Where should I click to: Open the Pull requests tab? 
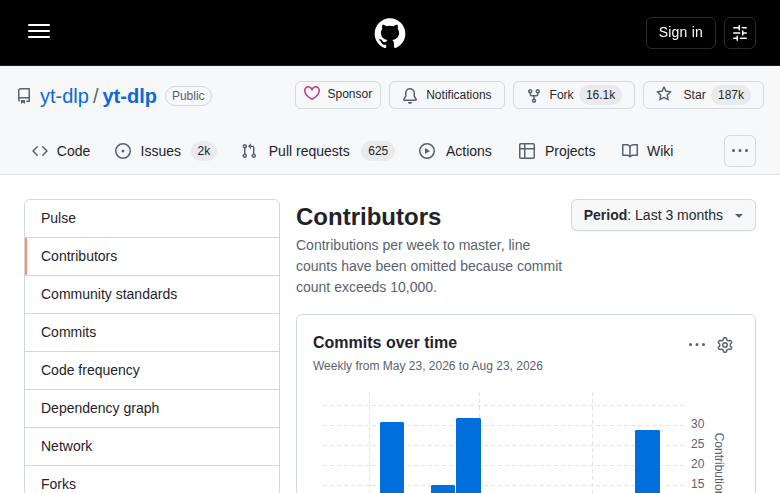(x=317, y=151)
